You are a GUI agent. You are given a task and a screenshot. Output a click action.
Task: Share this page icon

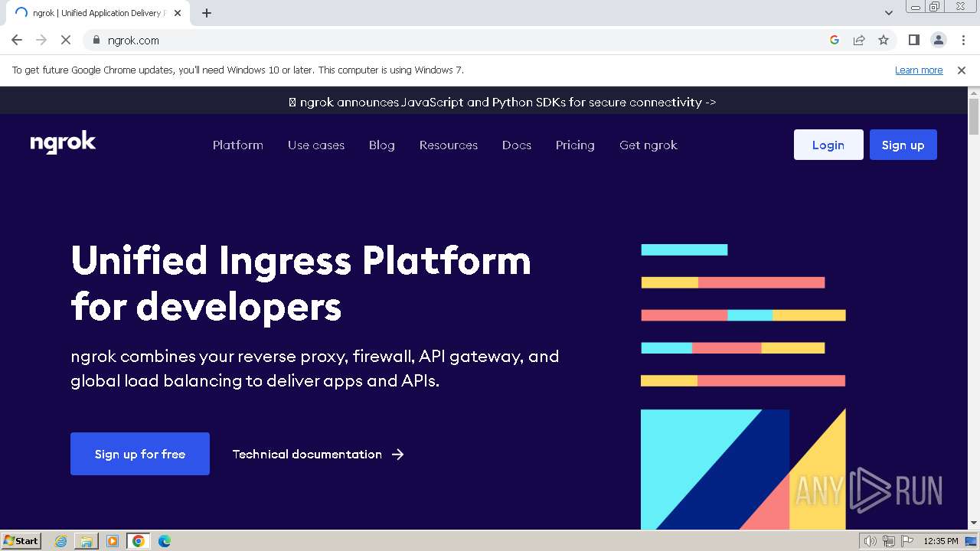click(859, 40)
